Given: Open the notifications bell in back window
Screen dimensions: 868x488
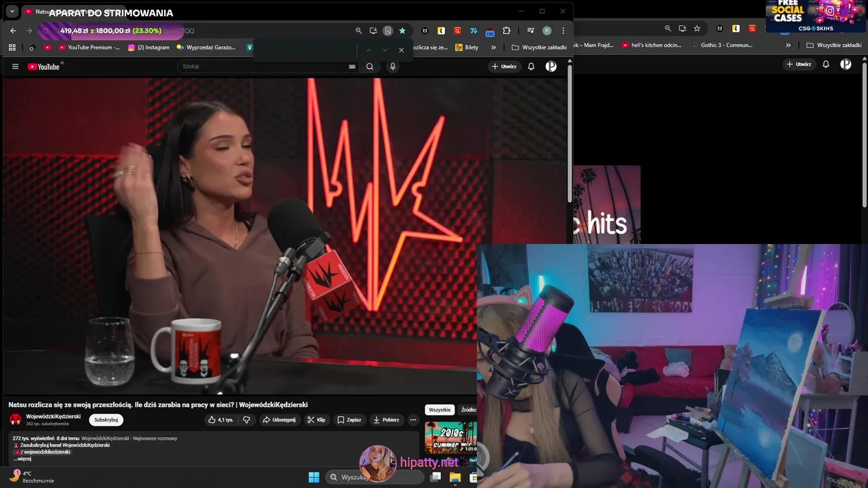Looking at the screenshot, I should tap(826, 64).
